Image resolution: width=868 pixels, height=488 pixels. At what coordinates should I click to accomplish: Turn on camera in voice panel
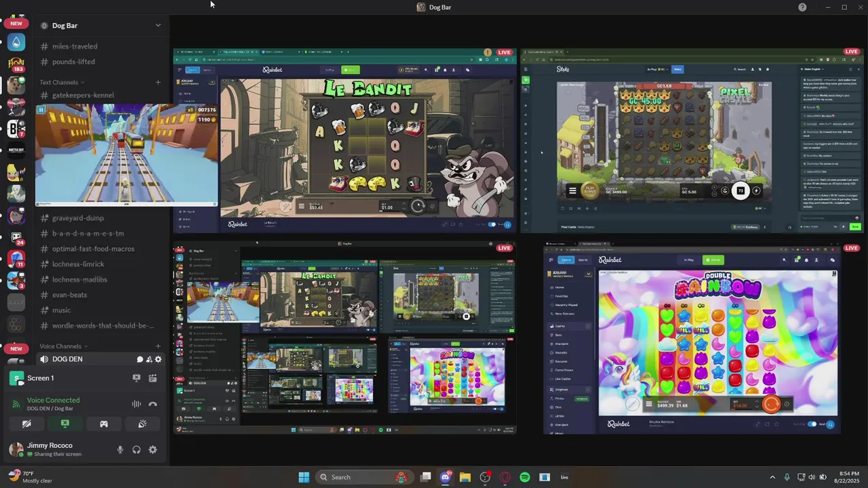click(26, 424)
